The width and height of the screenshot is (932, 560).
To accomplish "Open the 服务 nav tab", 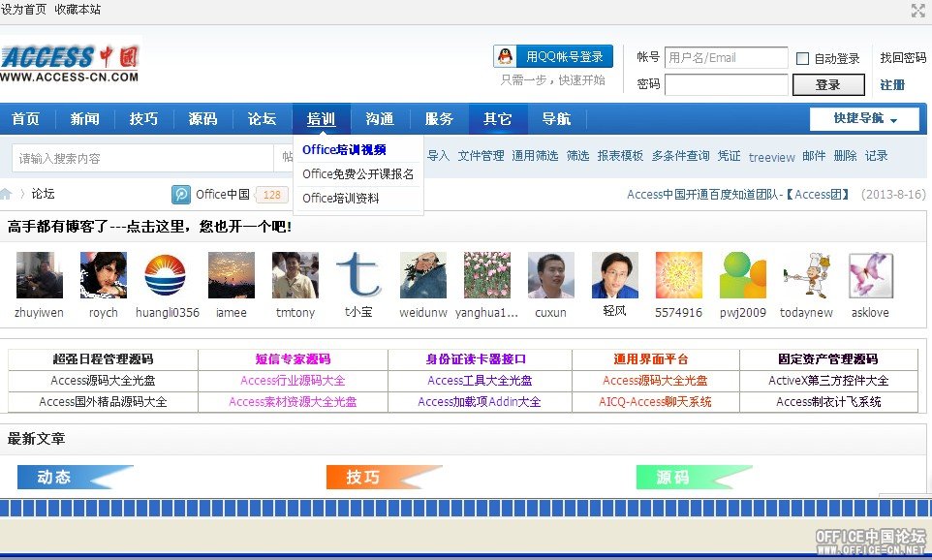I will (439, 119).
